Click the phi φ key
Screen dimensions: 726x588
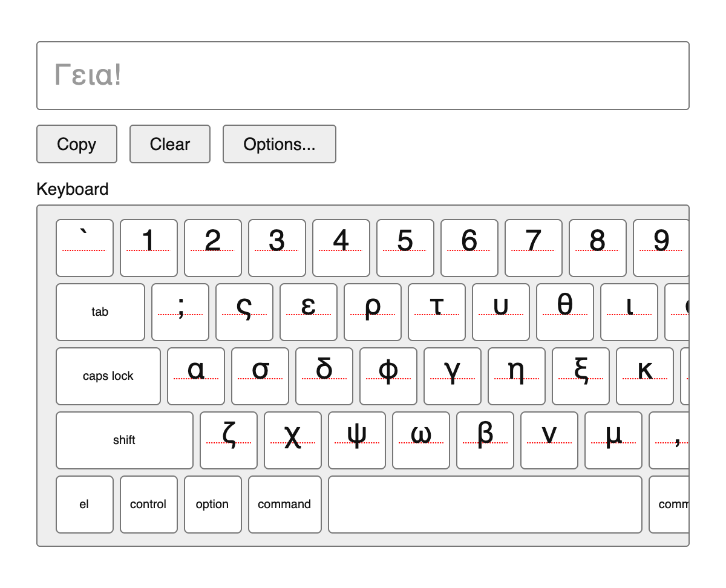(388, 376)
